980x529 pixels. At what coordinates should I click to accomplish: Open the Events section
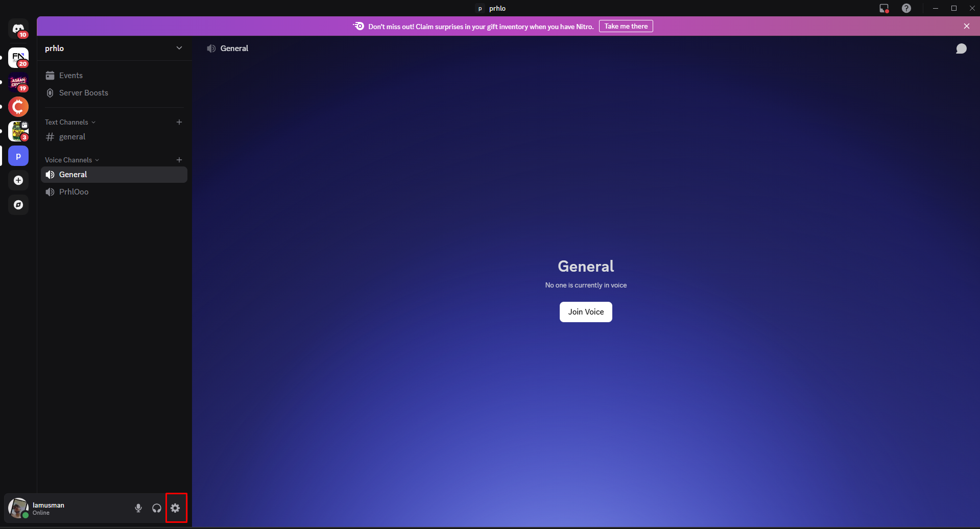tap(71, 75)
